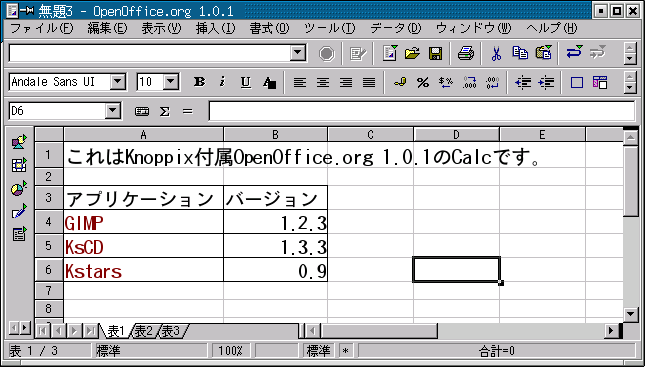645x367 pixels.
Task: Select column B header
Action: tap(275, 135)
